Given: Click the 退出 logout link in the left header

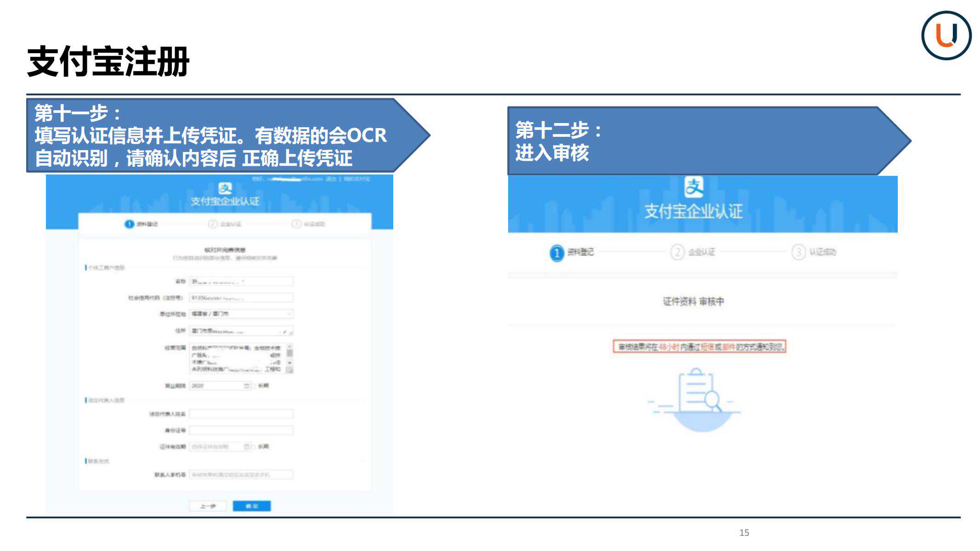Looking at the screenshot, I should click(331, 179).
